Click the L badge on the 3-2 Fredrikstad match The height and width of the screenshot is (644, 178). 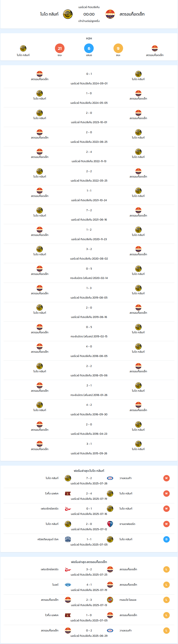click(167, 569)
